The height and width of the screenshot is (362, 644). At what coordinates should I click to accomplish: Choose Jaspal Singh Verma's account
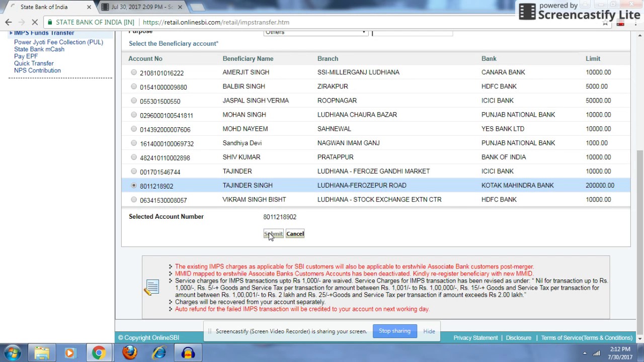point(134,101)
